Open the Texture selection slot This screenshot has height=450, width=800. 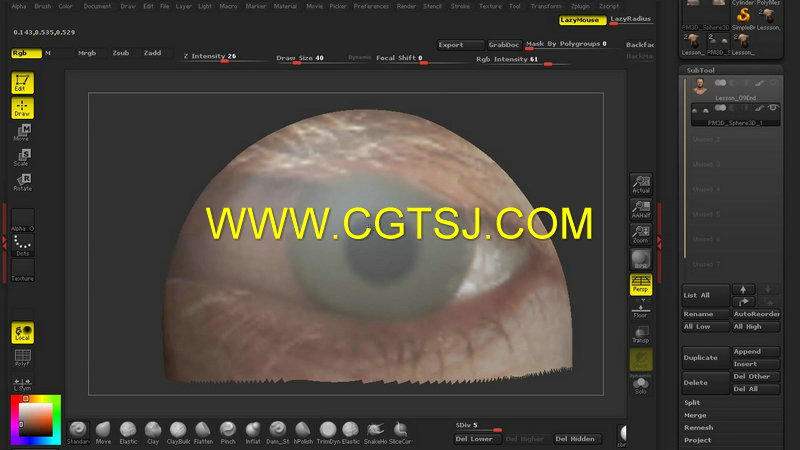tap(22, 270)
